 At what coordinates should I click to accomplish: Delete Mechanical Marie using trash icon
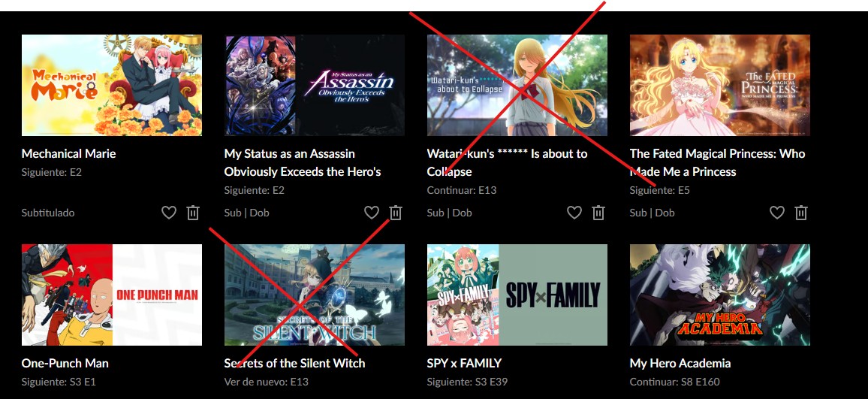tap(193, 212)
